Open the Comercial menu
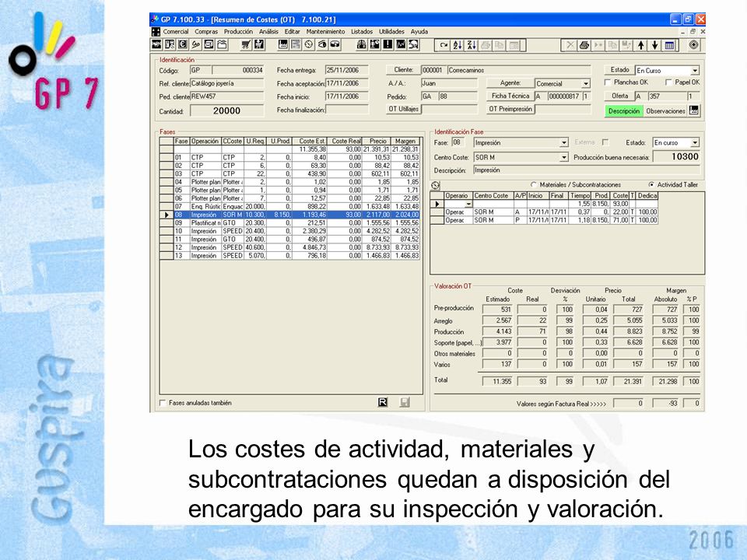The height and width of the screenshot is (560, 747). pyautogui.click(x=176, y=31)
